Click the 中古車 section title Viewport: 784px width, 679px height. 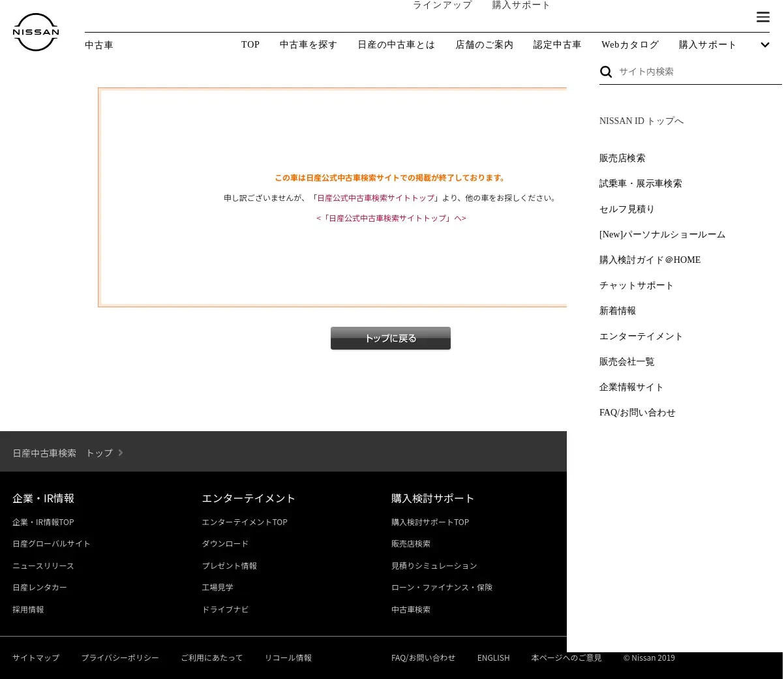coord(99,45)
